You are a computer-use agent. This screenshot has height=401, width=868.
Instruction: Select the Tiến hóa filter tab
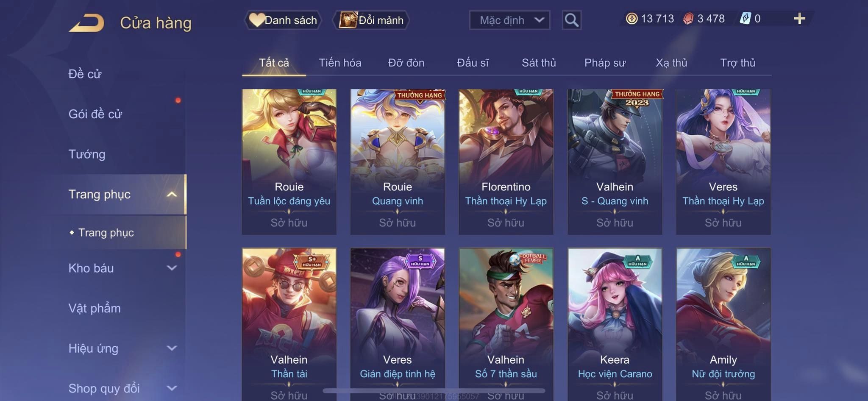(340, 63)
